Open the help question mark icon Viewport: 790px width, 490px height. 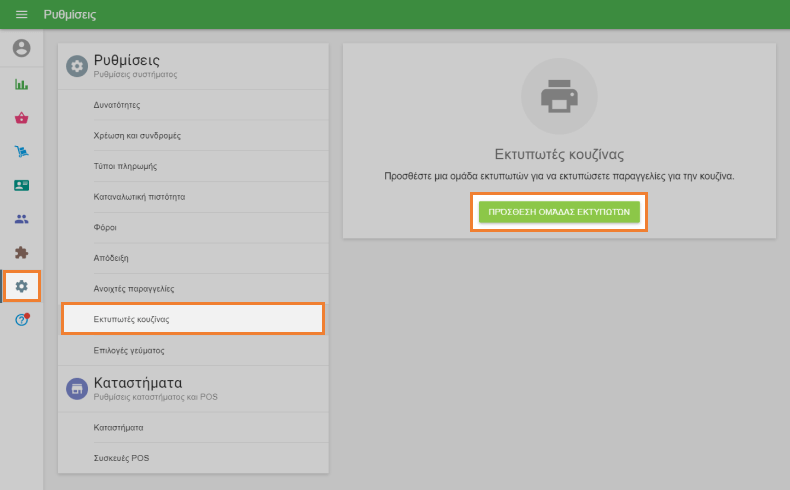tap(21, 320)
